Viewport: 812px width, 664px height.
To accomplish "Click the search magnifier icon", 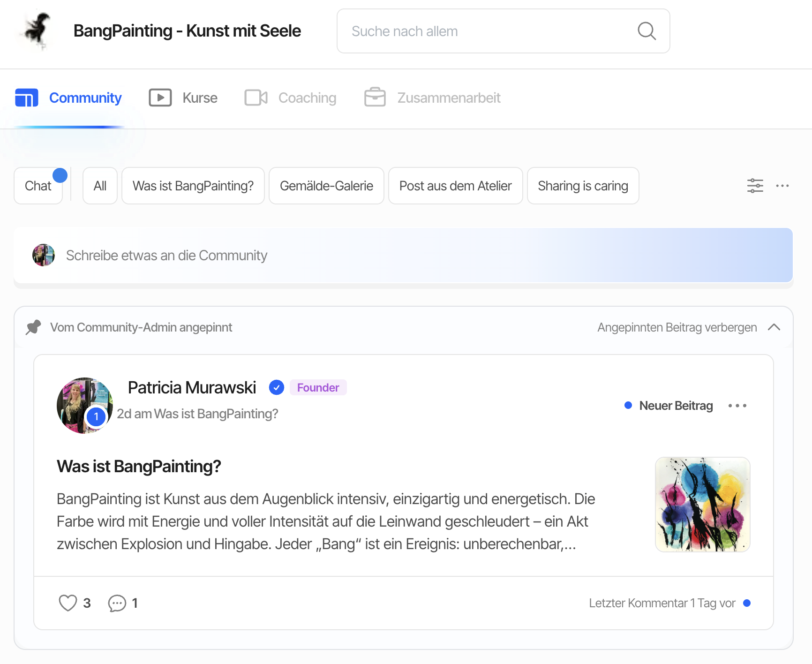I will 647,31.
